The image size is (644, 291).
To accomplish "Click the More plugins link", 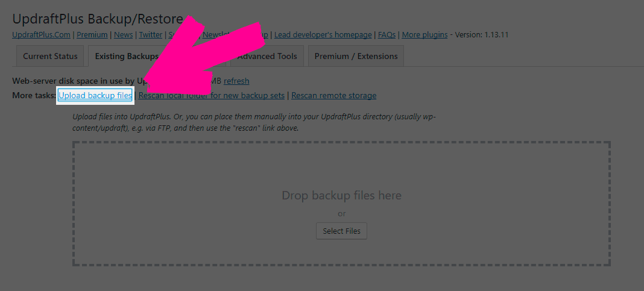I will tap(425, 35).
